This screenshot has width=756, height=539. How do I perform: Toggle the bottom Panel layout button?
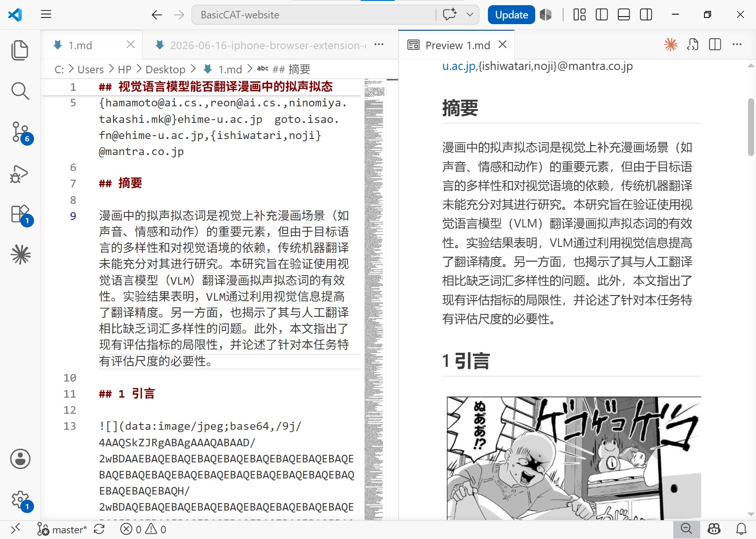624,15
